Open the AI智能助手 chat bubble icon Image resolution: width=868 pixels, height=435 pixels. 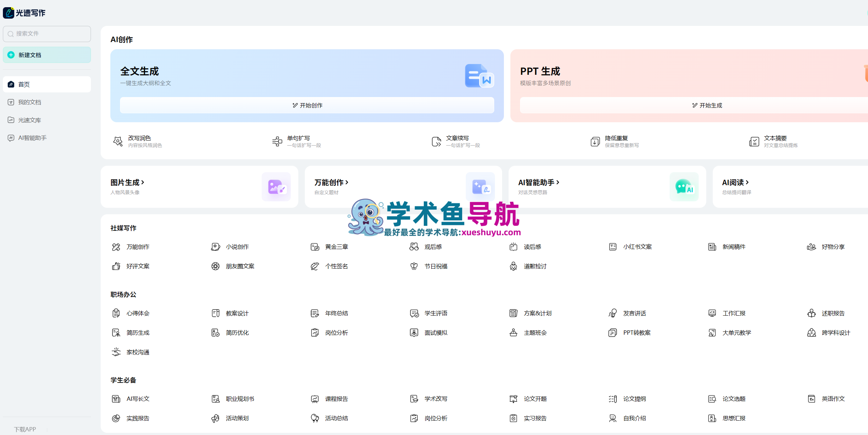tap(684, 187)
